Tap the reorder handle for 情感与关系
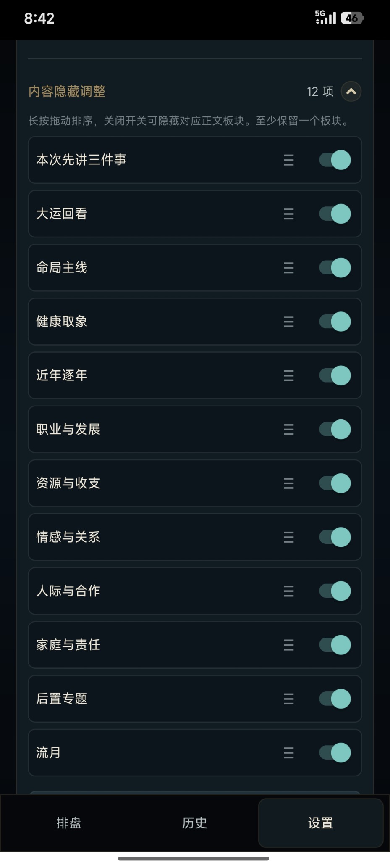The height and width of the screenshot is (868, 390). 289,537
